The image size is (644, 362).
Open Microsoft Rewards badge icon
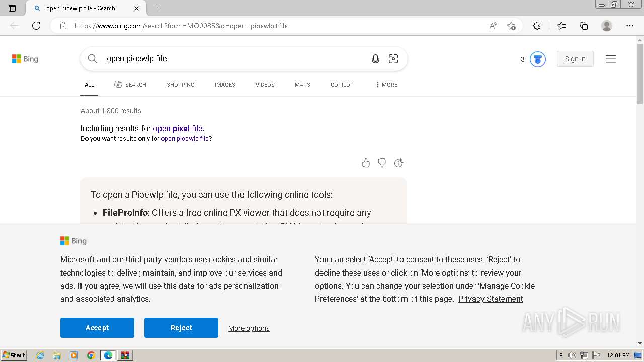point(538,59)
